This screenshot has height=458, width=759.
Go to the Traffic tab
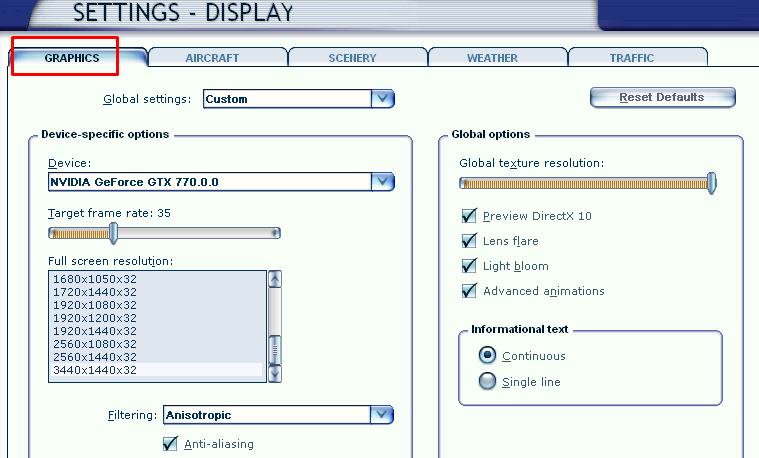click(632, 58)
